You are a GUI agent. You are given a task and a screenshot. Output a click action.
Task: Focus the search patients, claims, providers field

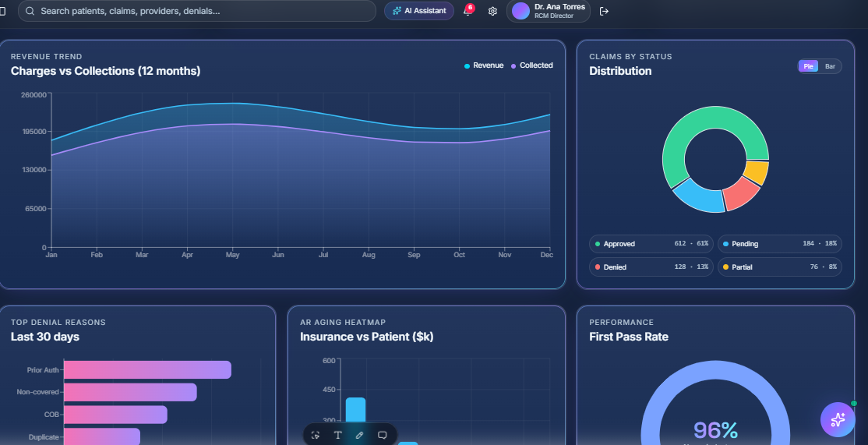point(196,11)
